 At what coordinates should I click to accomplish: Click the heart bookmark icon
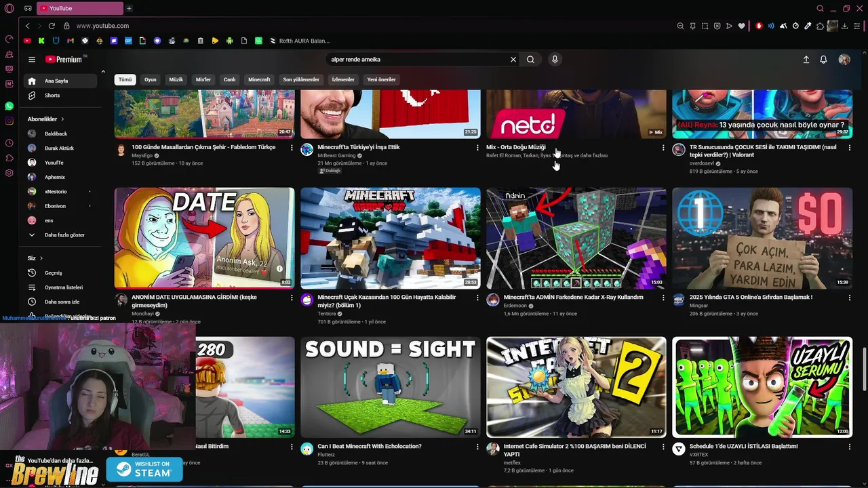tap(741, 26)
